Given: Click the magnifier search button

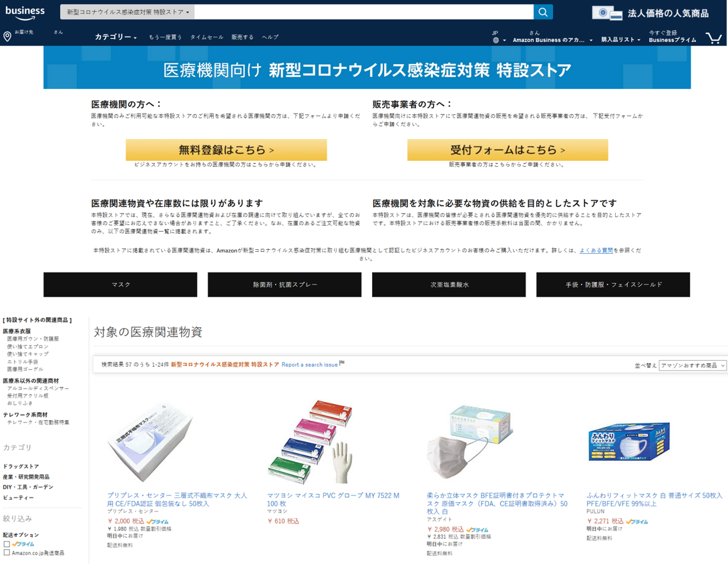Looking at the screenshot, I should click(x=543, y=12).
